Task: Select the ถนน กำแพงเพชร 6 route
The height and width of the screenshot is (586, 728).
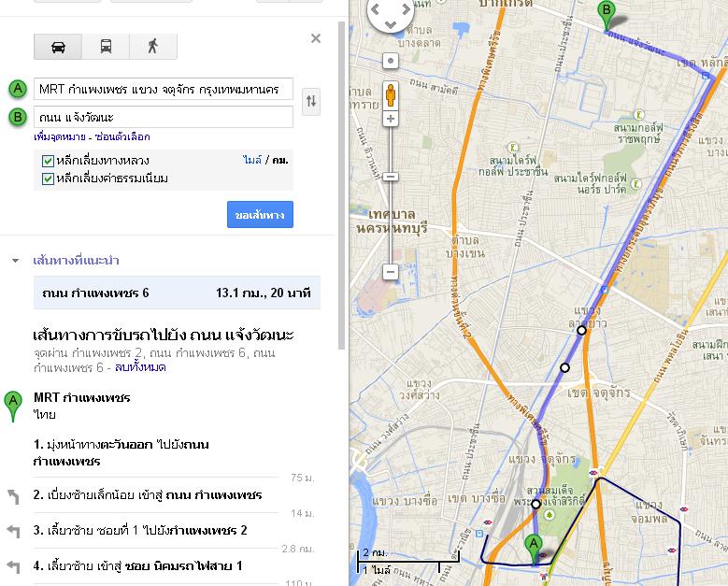Action: [177, 293]
